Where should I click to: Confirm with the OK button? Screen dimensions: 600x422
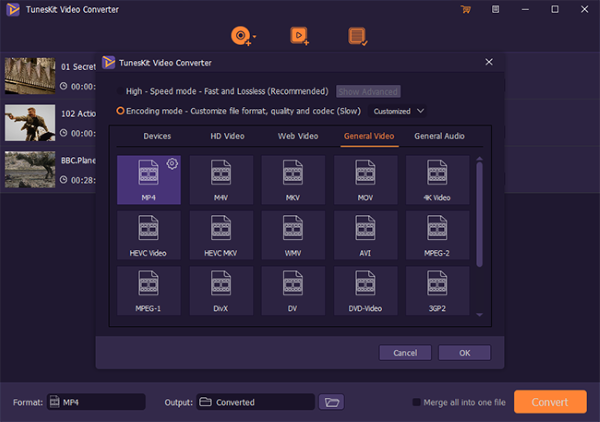click(465, 353)
